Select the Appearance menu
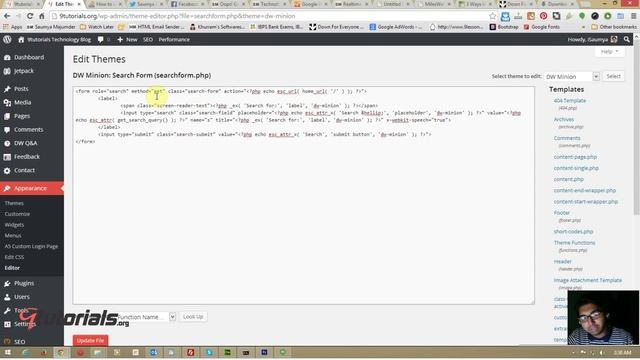The image size is (640, 360). (32, 188)
